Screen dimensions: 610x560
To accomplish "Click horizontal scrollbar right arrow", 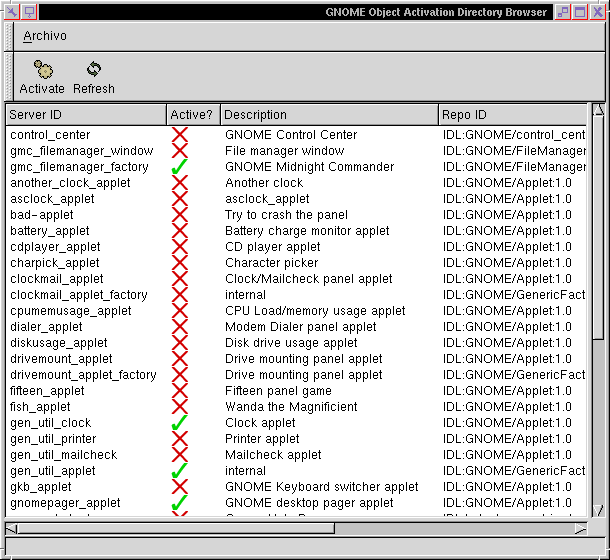I will (x=580, y=528).
